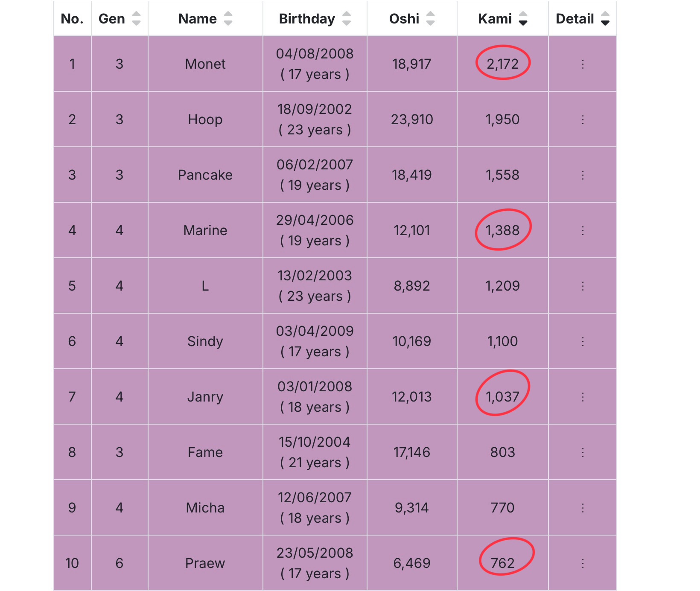Viewport: 700px width, 591px height.
Task: Open detail menu for Janry row
Action: click(x=583, y=397)
